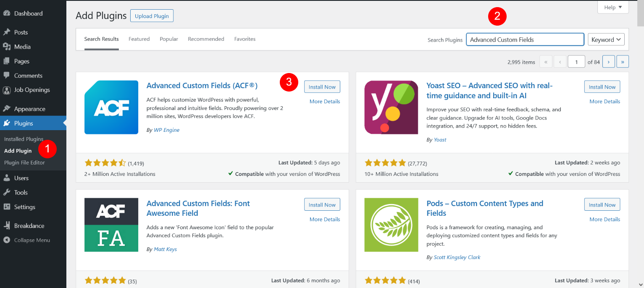Select Add Plugin submenu item
The width and height of the screenshot is (644, 288).
18,151
